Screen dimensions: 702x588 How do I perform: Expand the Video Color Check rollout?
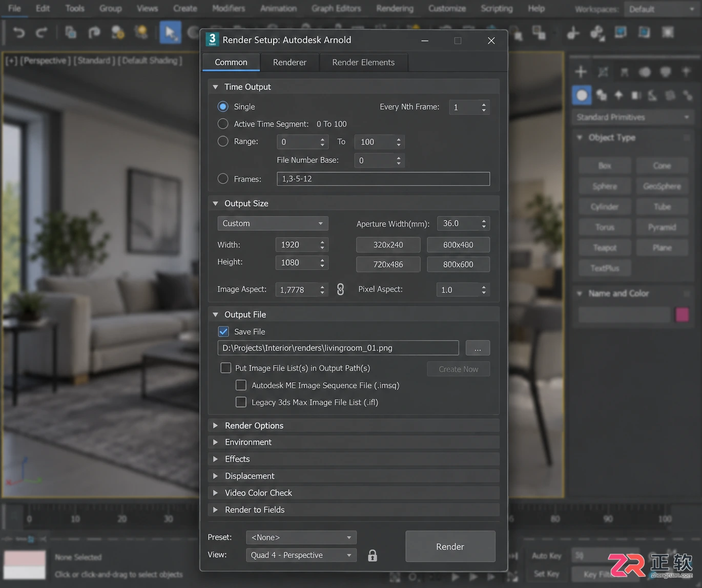354,493
